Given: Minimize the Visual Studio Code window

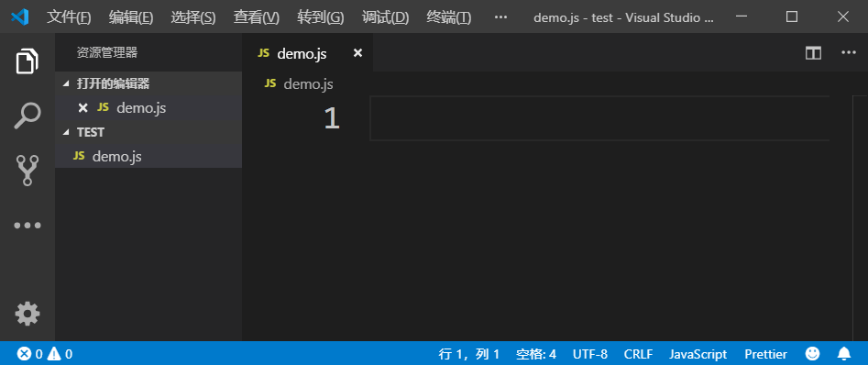Looking at the screenshot, I should (742, 17).
